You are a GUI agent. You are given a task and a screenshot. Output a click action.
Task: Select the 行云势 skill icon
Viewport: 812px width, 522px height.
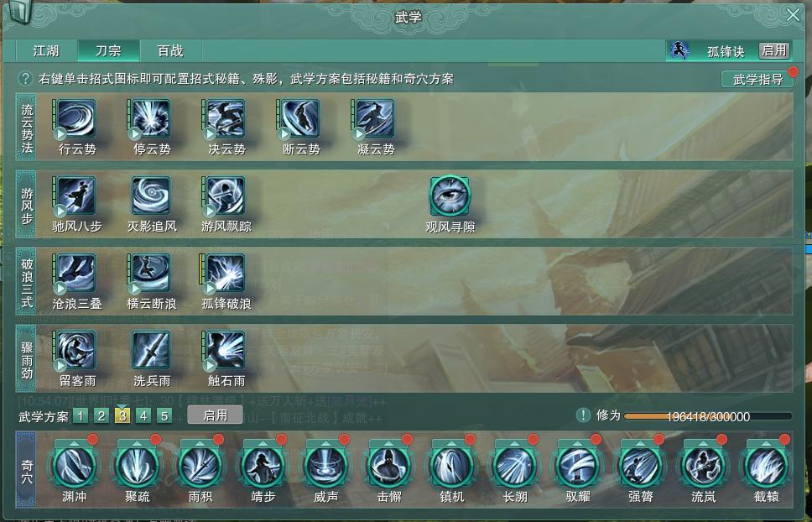[75, 120]
